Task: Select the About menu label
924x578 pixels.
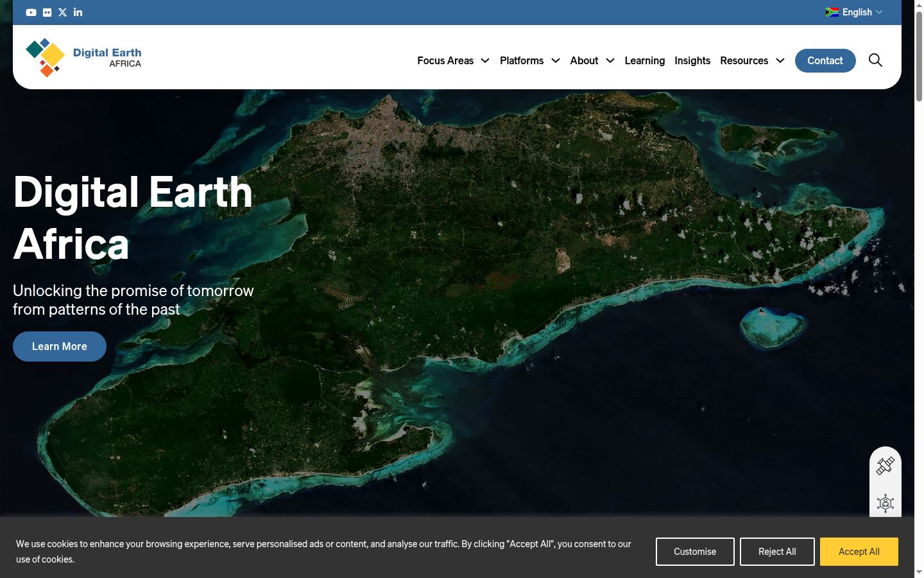Action: coord(584,60)
